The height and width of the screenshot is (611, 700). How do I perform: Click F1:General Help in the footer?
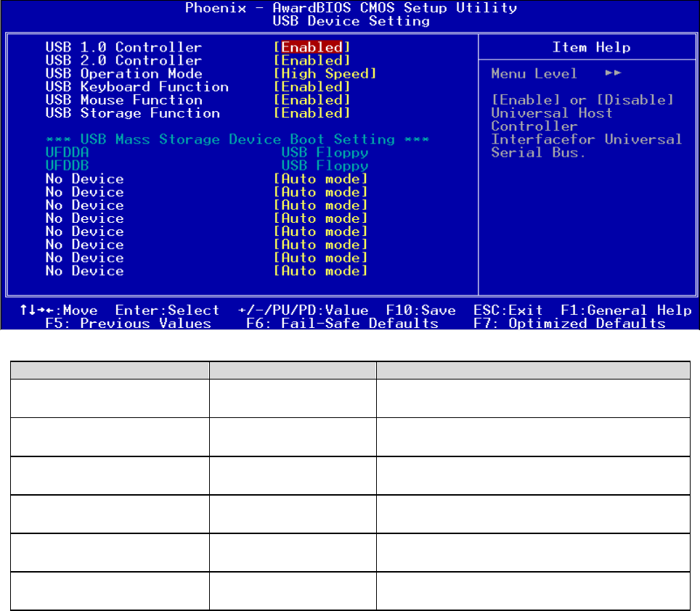click(625, 311)
